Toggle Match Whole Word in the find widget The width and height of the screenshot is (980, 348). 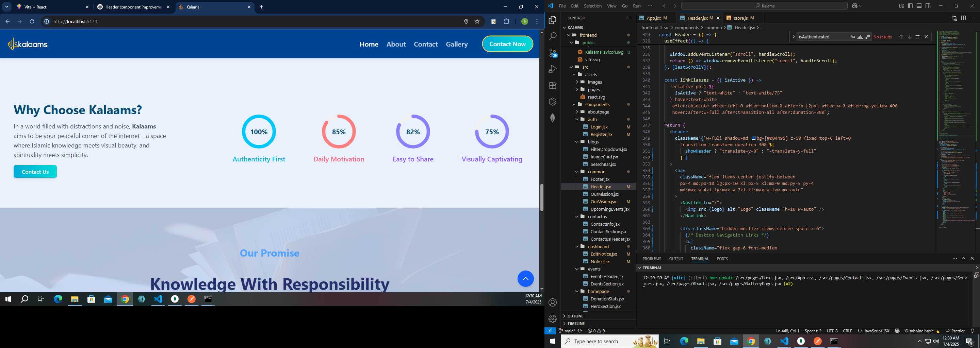(x=860, y=37)
